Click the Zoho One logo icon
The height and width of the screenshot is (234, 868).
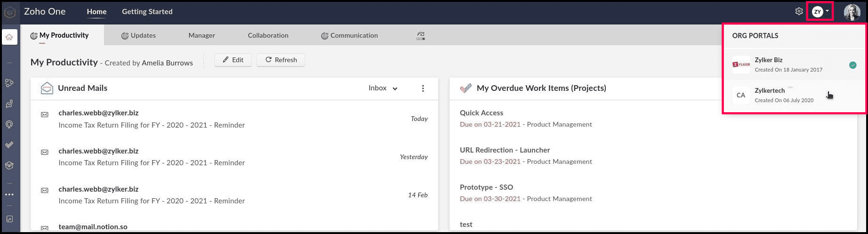point(9,12)
